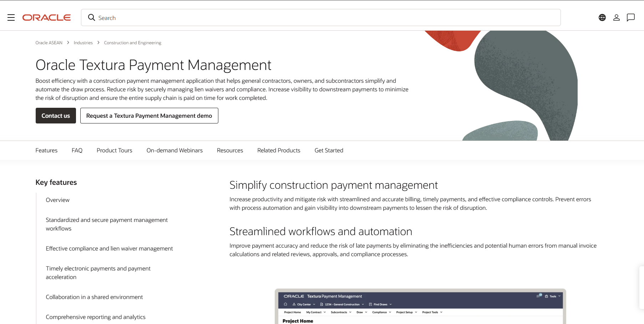Go to the On-demand Webinars tab
644x324 pixels.
click(174, 150)
